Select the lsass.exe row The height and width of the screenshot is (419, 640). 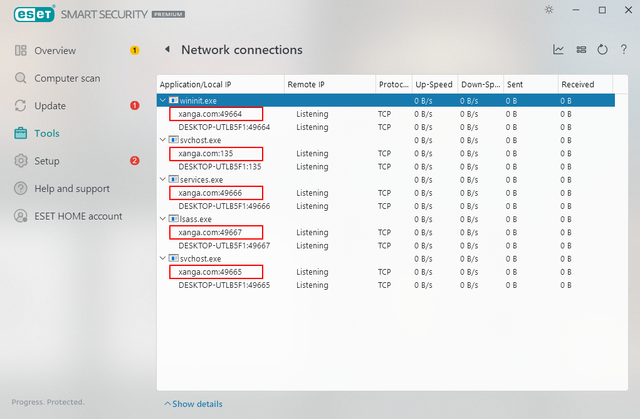click(x=386, y=219)
